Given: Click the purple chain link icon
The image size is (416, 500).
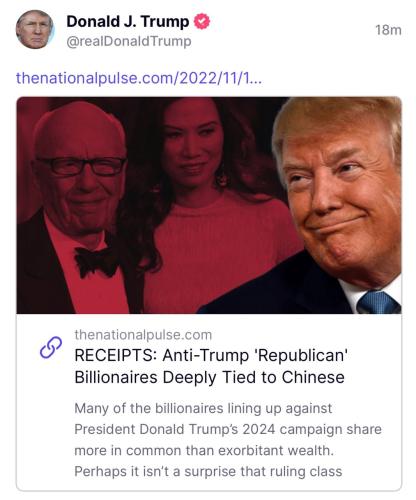Looking at the screenshot, I should [51, 347].
